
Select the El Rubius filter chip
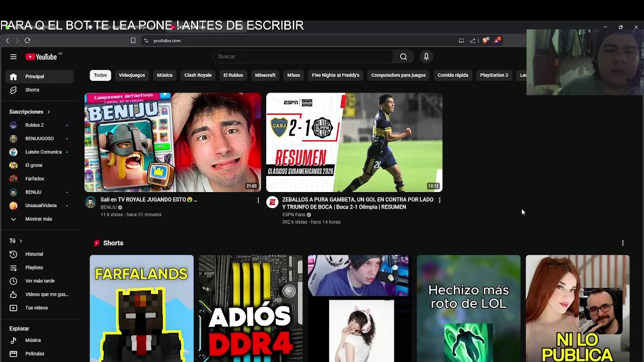click(233, 75)
